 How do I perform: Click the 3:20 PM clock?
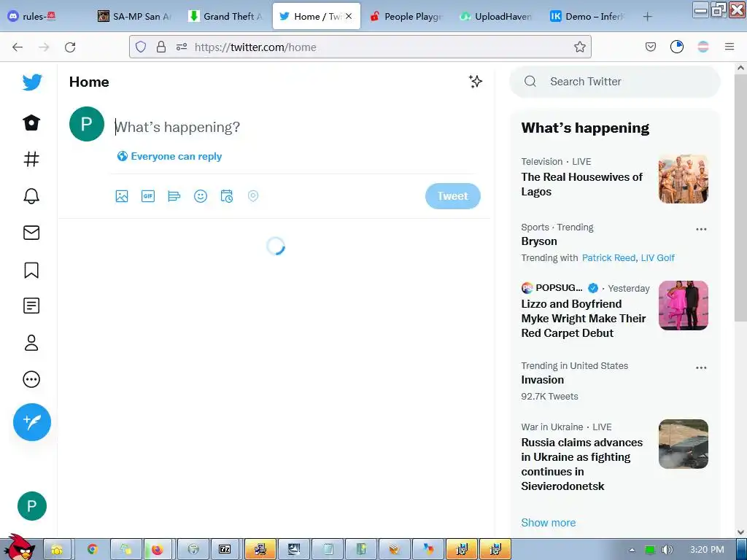click(707, 550)
